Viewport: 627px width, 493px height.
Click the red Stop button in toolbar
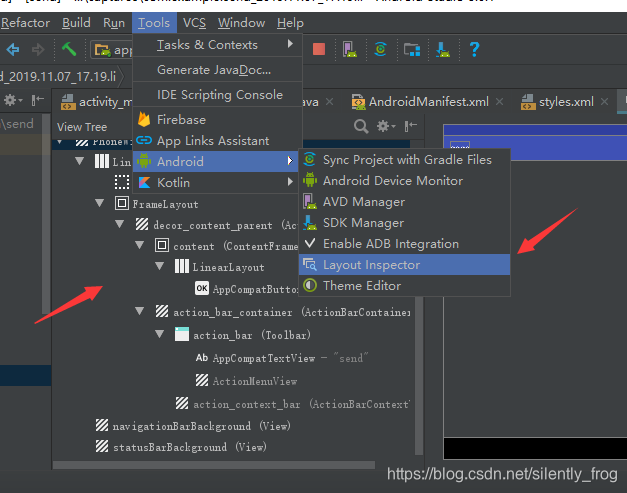[x=319, y=49]
